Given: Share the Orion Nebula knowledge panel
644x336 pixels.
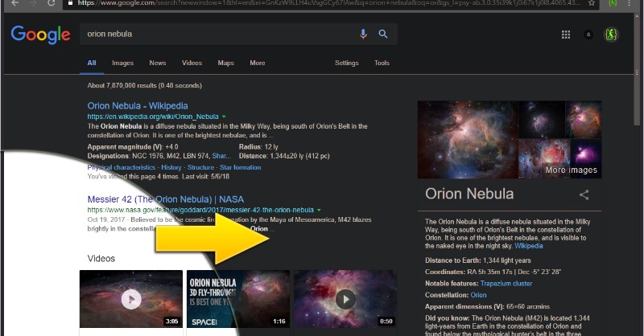Looking at the screenshot, I should 584,195.
